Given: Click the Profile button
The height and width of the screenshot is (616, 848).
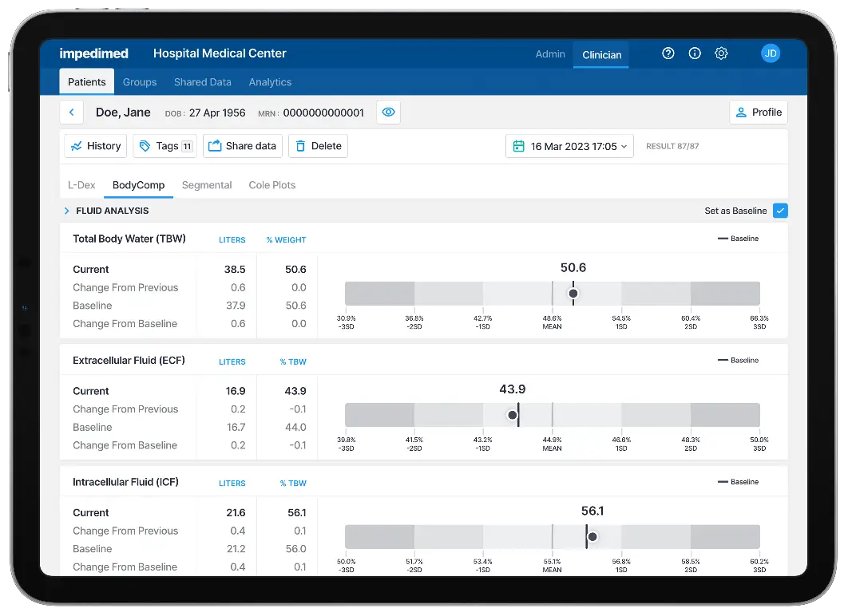Looking at the screenshot, I should click(758, 113).
